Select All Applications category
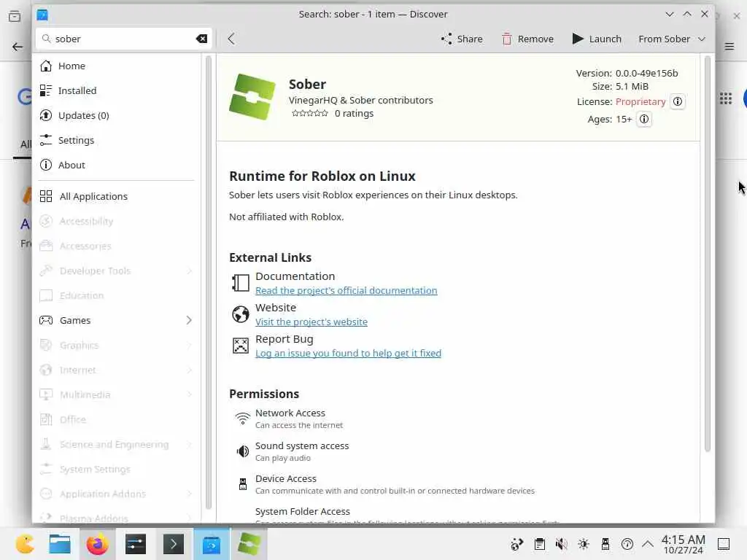 coord(116,196)
